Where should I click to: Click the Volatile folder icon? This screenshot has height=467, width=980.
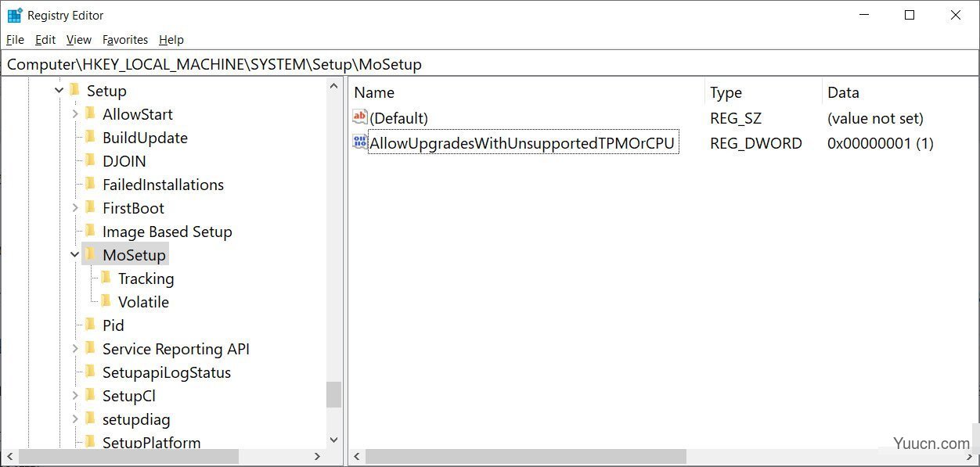click(106, 301)
